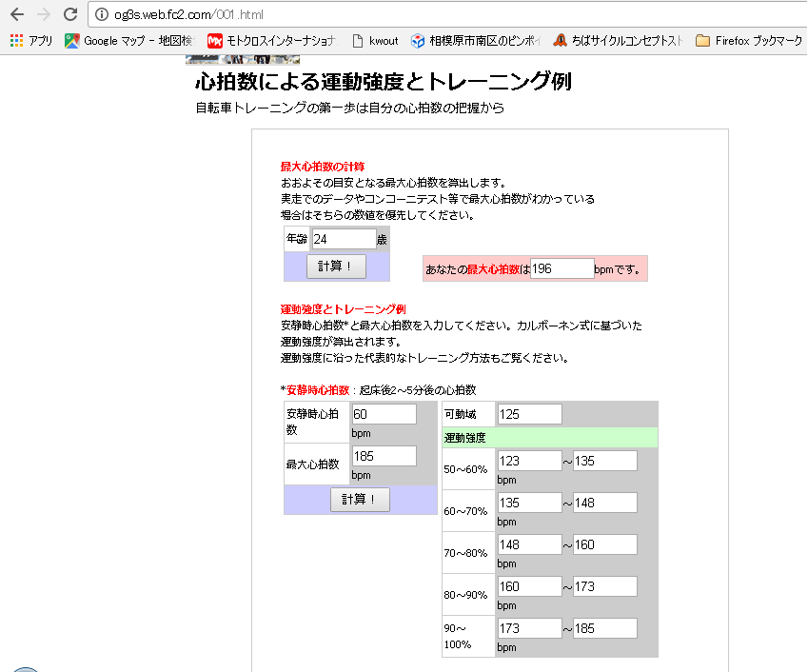This screenshot has width=808, height=672.
Task: Click the green 運動強度 table header
Action: [x=550, y=438]
